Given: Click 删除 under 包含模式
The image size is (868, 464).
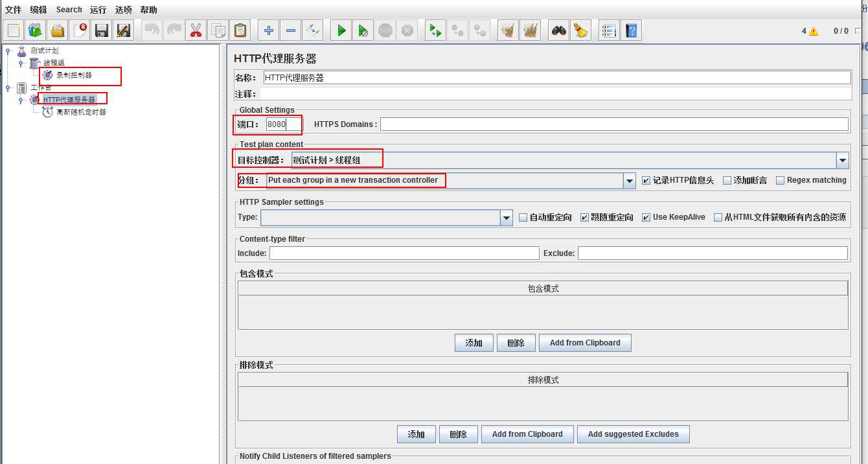Looking at the screenshot, I should 516,343.
